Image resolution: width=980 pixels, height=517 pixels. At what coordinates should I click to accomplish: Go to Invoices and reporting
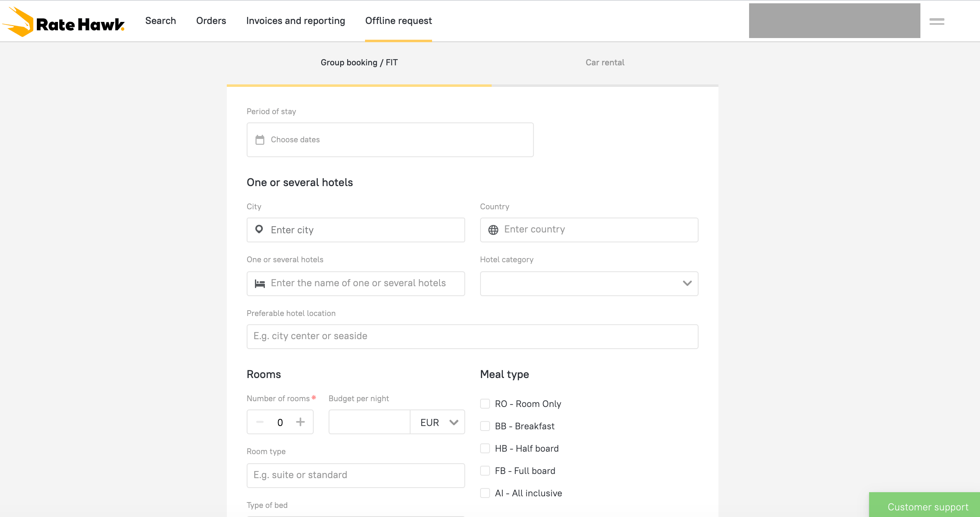295,21
